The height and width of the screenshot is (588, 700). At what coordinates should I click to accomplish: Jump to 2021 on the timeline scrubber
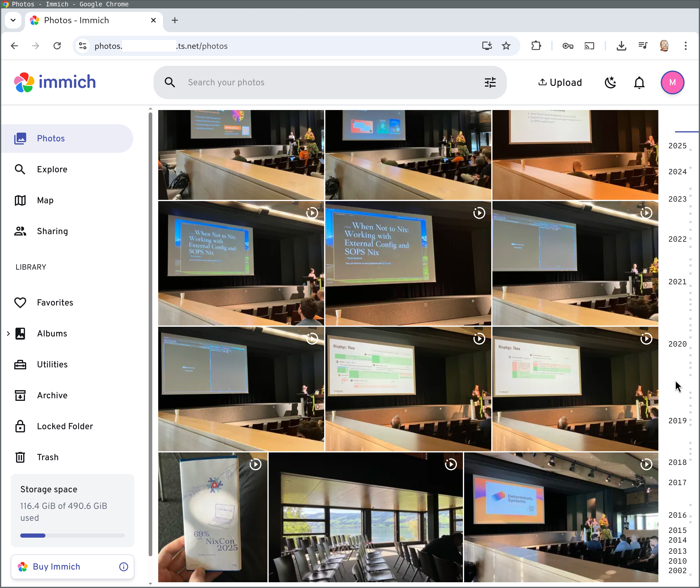677,282
